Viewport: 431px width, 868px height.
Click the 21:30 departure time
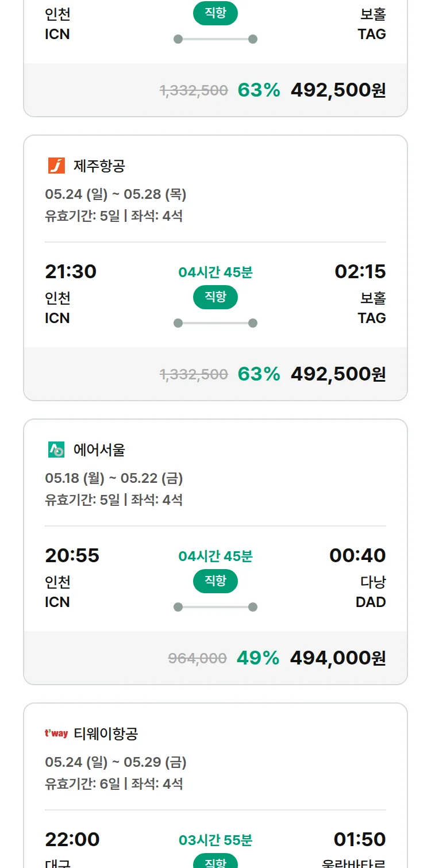point(71,271)
